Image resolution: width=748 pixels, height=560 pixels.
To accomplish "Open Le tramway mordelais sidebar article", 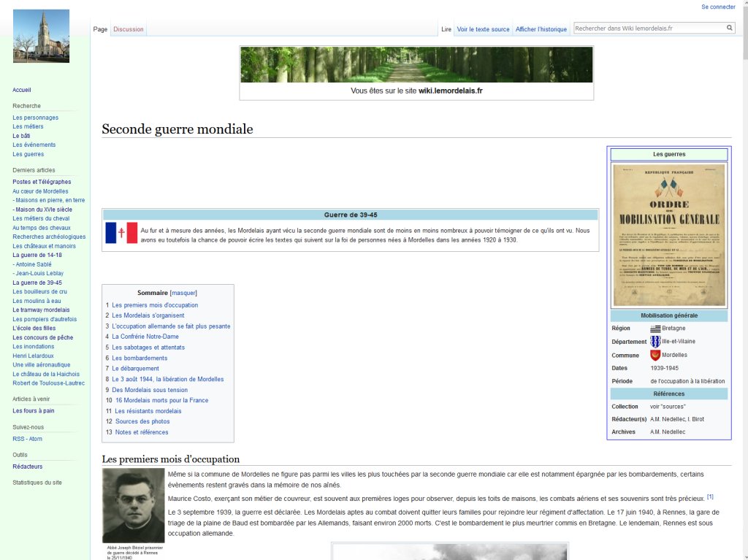I will tap(41, 310).
